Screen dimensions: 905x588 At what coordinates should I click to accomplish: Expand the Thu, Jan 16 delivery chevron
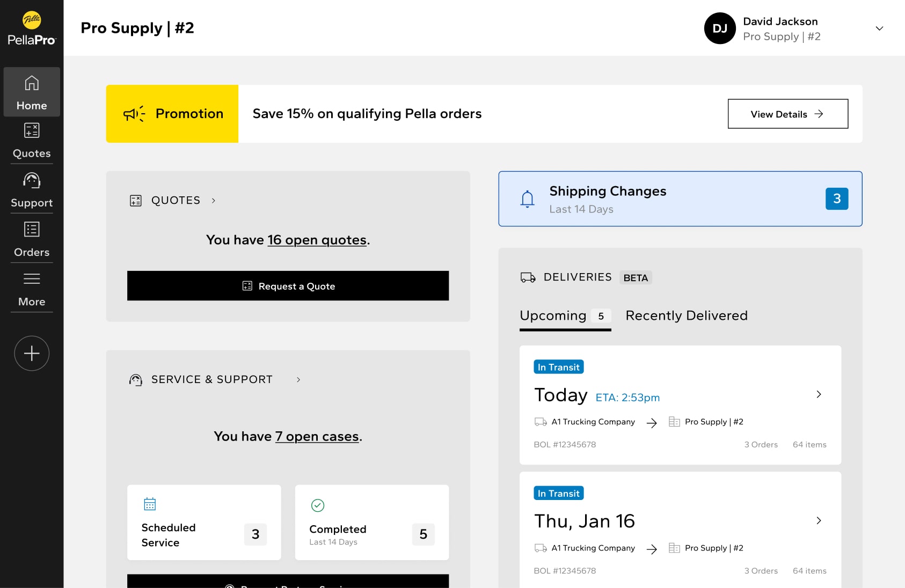click(x=819, y=520)
